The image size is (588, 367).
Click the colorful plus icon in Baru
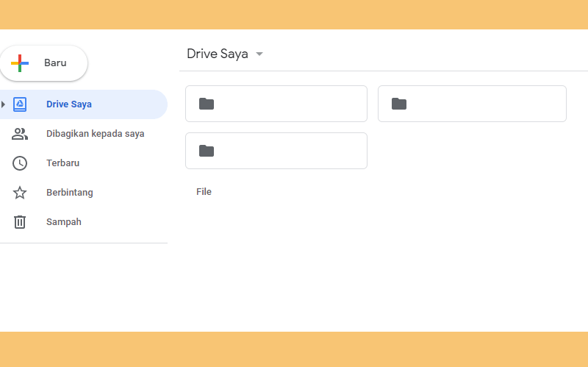pyautogui.click(x=20, y=63)
